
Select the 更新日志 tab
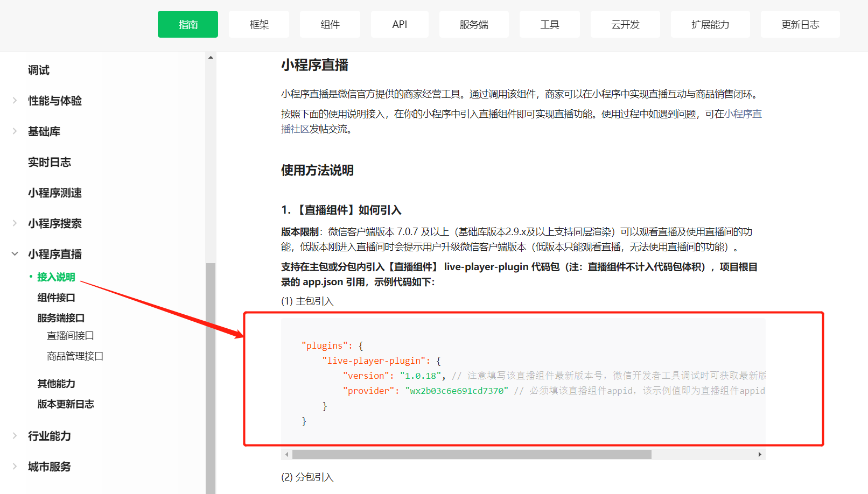800,24
